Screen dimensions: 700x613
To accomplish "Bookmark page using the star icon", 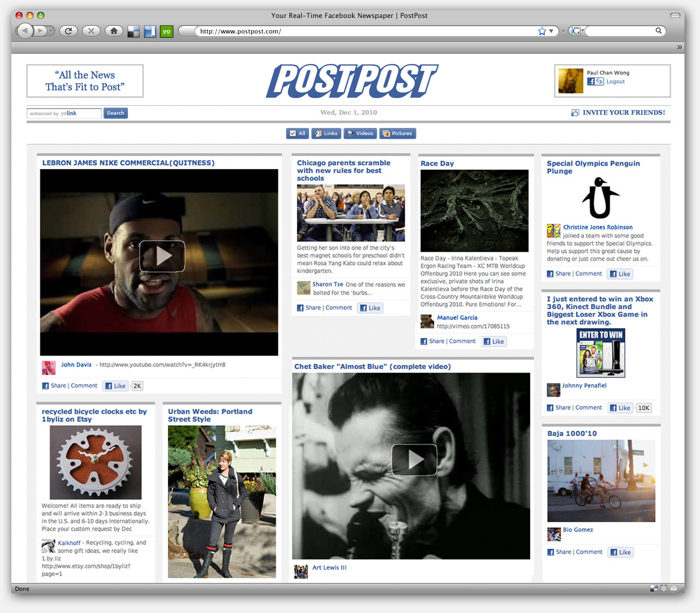I will pos(542,31).
